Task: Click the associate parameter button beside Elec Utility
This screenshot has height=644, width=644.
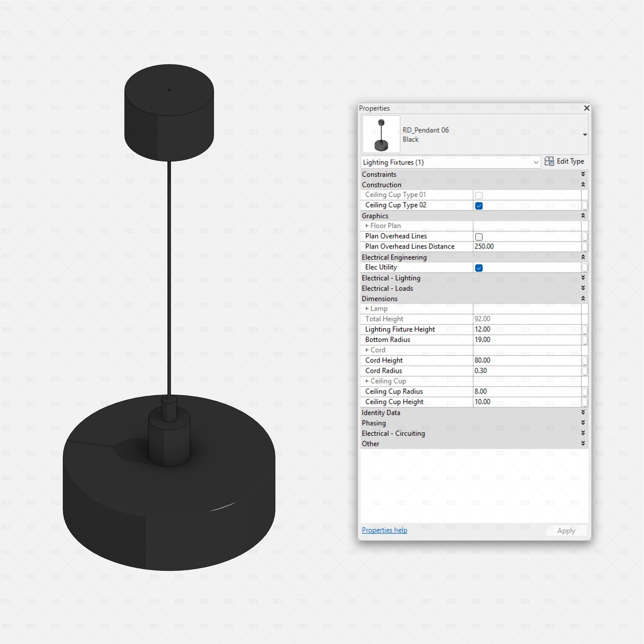Action: (x=585, y=267)
